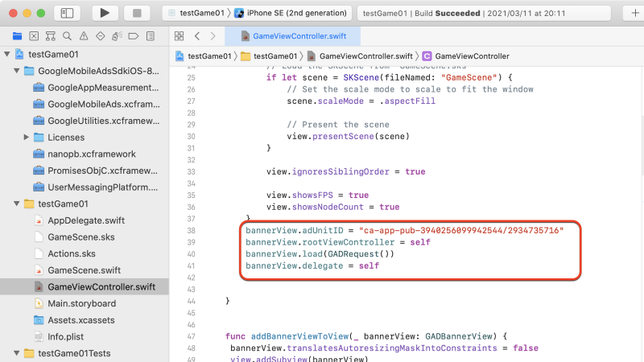Click testGame01 project in breadcrumb bar
The width and height of the screenshot is (644, 362).
[204, 56]
